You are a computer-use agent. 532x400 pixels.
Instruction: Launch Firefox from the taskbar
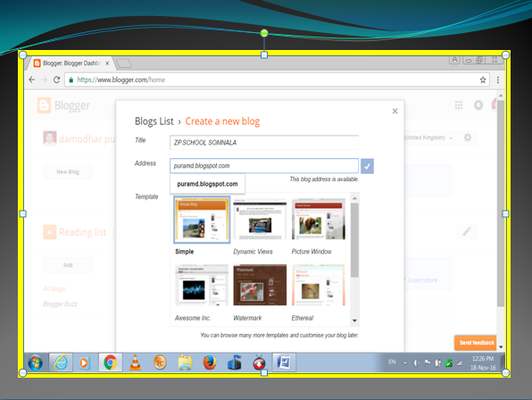[x=210, y=362]
